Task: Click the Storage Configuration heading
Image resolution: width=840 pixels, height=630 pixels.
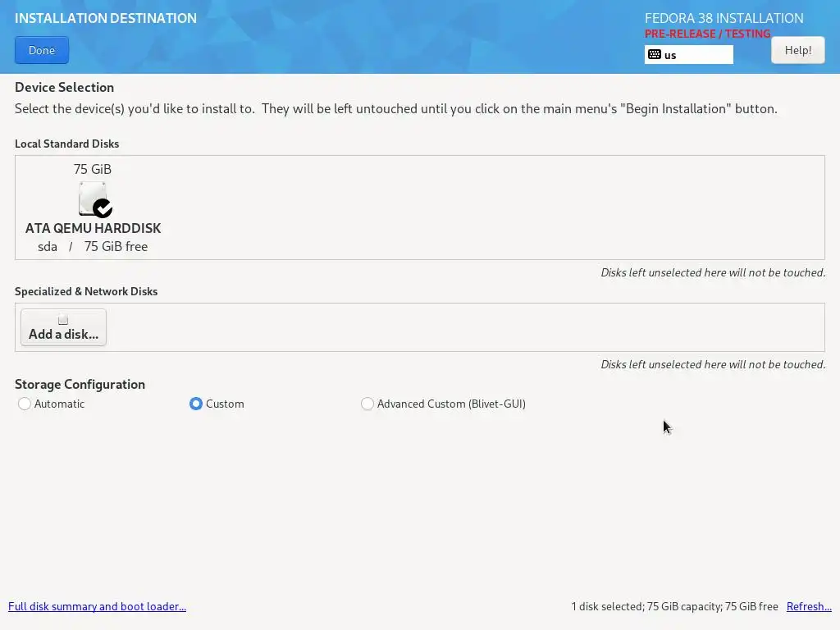Action: pyautogui.click(x=80, y=384)
